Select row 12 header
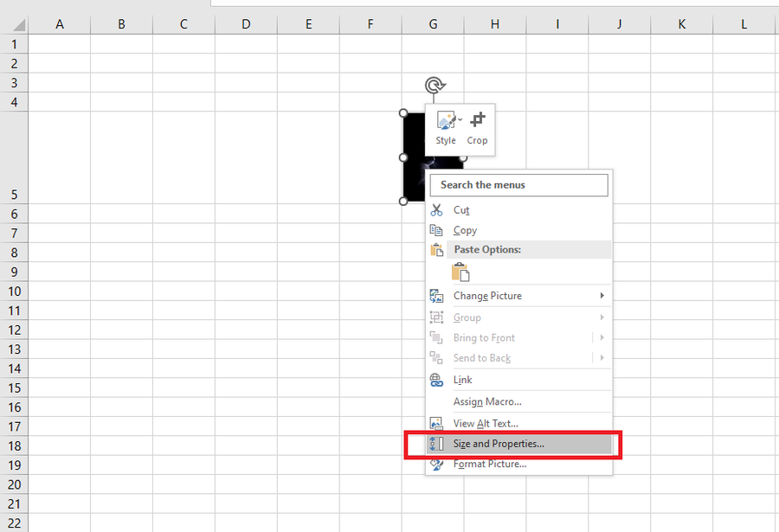The height and width of the screenshot is (532, 779). point(14,330)
